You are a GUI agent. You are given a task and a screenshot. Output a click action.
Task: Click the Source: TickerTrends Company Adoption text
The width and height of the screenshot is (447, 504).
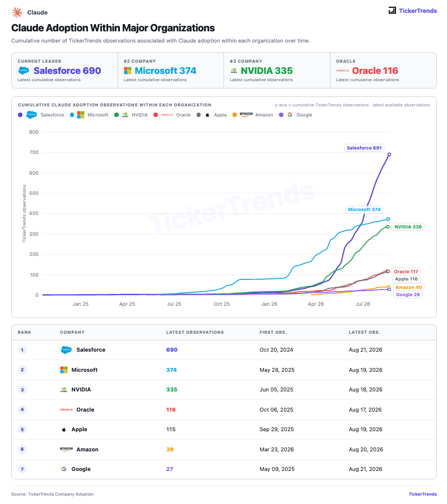pyautogui.click(x=53, y=494)
